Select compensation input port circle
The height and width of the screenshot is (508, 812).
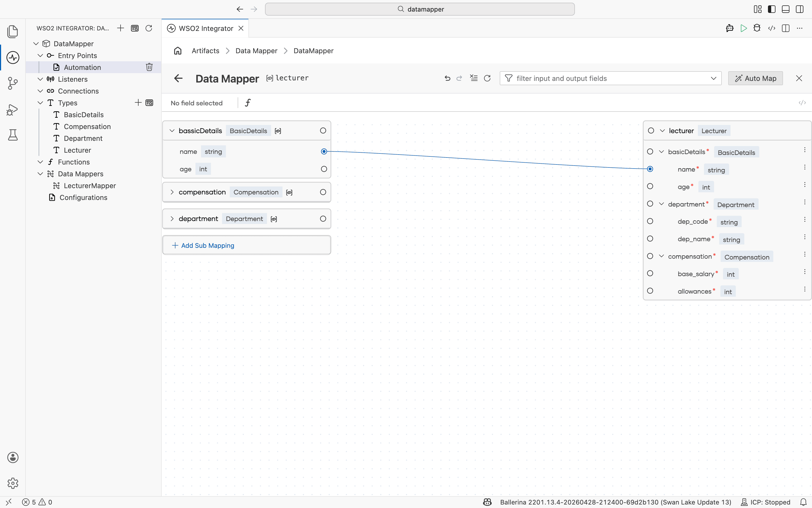pos(323,192)
